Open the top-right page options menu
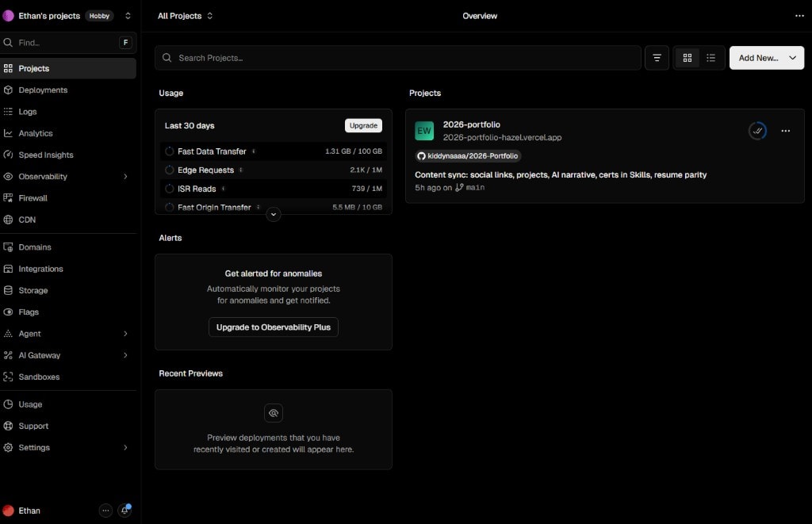Image resolution: width=812 pixels, height=524 pixels. pos(799,16)
